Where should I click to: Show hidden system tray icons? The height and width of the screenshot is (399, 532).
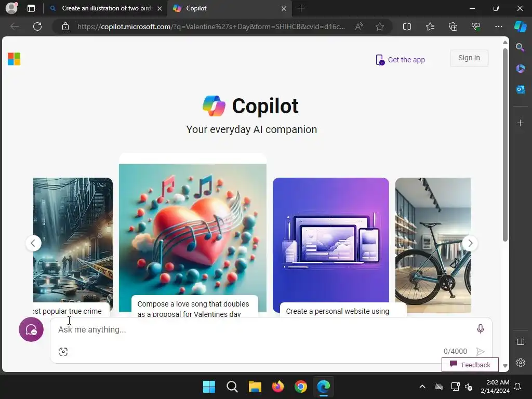pyautogui.click(x=422, y=387)
